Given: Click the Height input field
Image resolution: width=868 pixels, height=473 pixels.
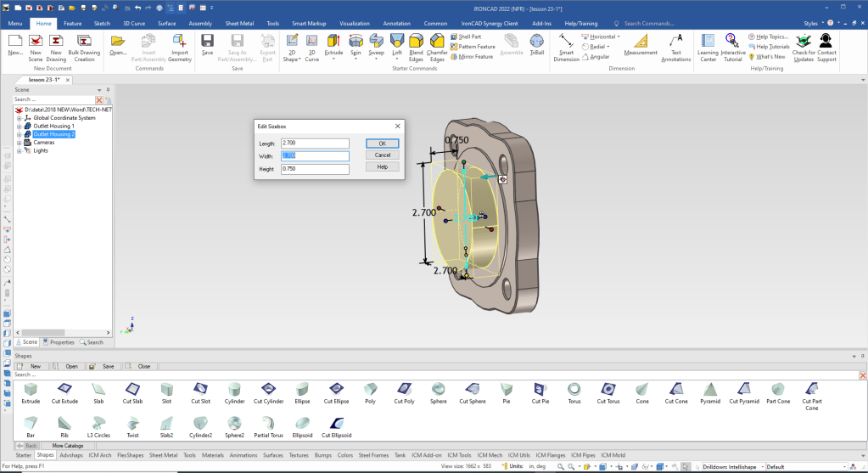Looking at the screenshot, I should click(314, 169).
